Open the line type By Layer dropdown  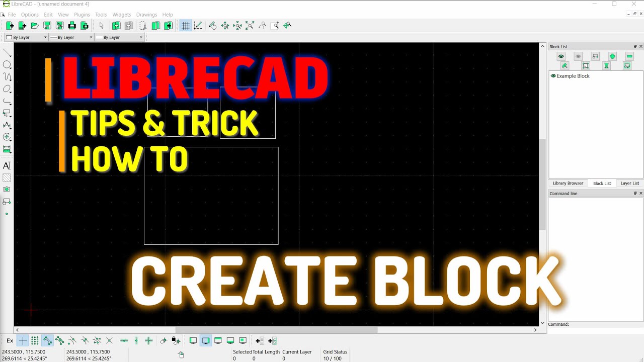coord(119,37)
